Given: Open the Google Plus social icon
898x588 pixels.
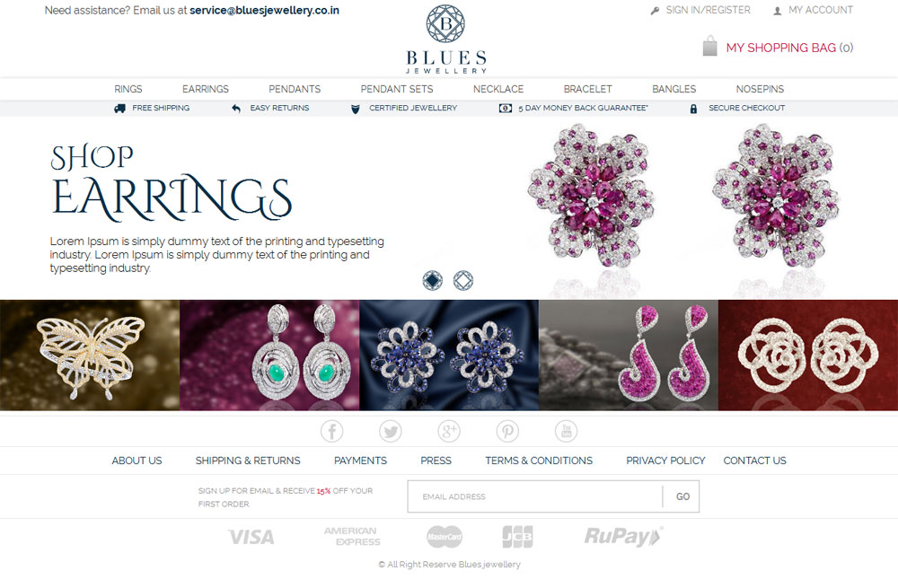Looking at the screenshot, I should point(449,431).
